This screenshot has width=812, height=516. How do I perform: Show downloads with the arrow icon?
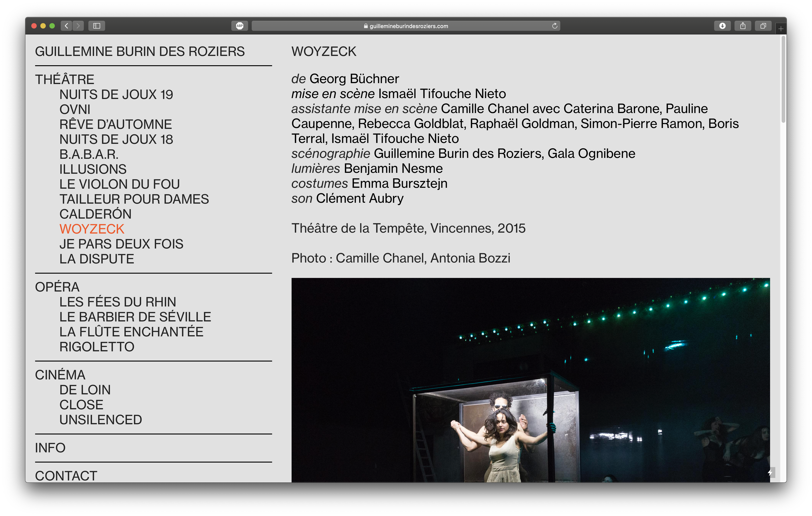(722, 26)
